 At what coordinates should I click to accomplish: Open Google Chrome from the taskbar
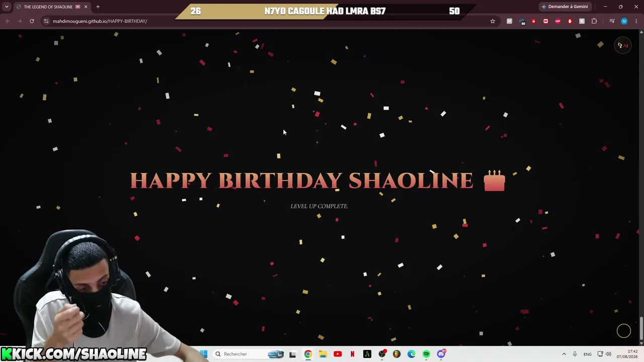point(308,354)
